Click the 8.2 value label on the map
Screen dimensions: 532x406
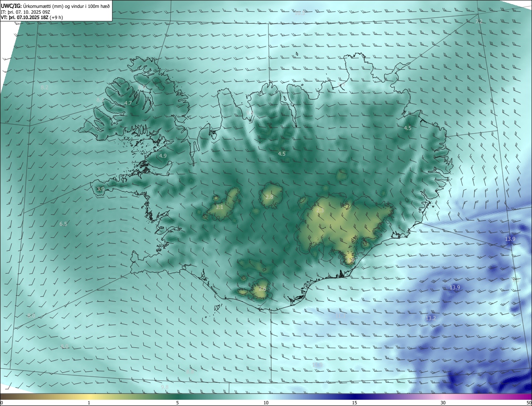45,88
